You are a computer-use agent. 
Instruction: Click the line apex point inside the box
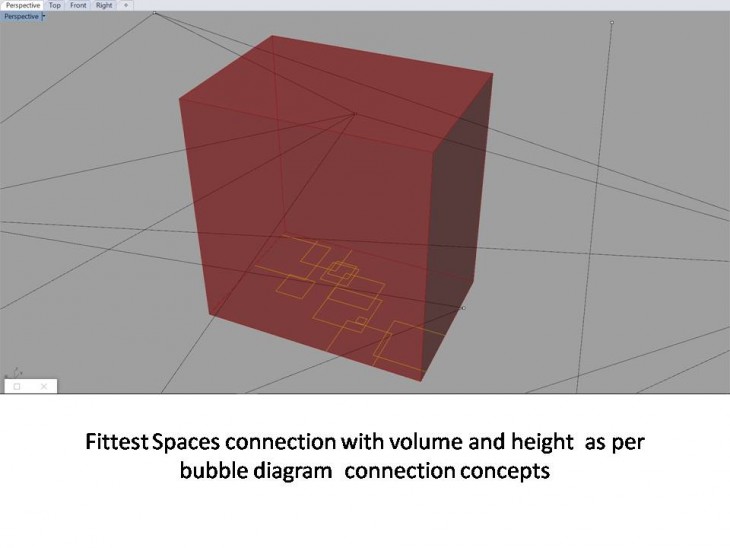click(354, 114)
